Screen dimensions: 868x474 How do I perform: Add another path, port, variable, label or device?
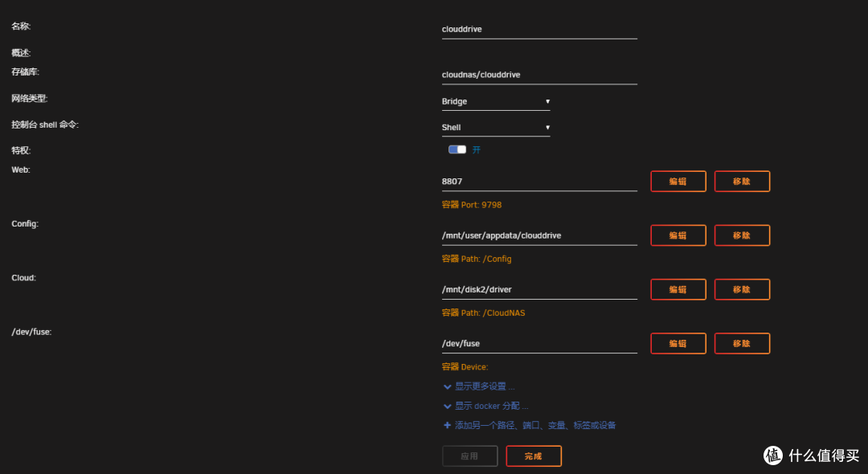[x=535, y=425]
